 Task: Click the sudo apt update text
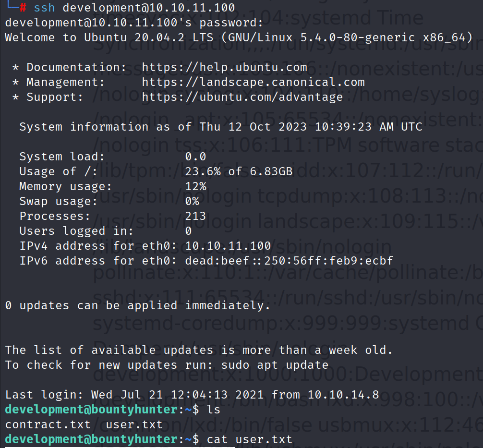point(275,364)
